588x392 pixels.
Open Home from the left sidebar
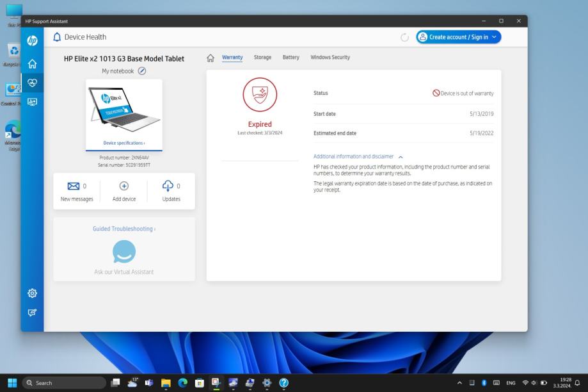32,63
